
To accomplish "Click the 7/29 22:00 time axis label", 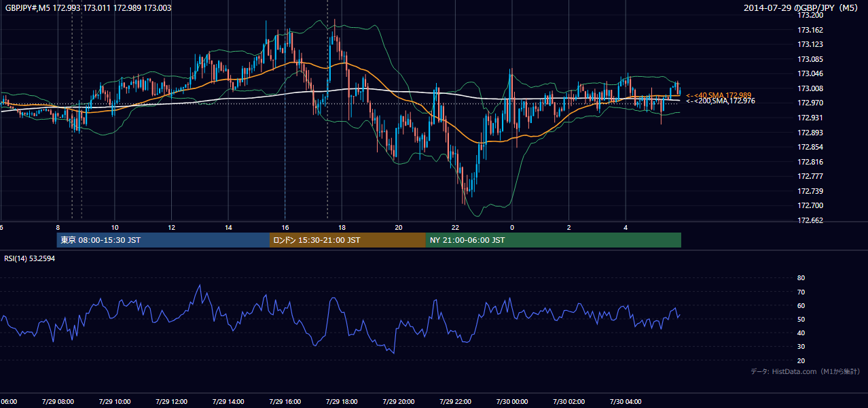I will 455,402.
